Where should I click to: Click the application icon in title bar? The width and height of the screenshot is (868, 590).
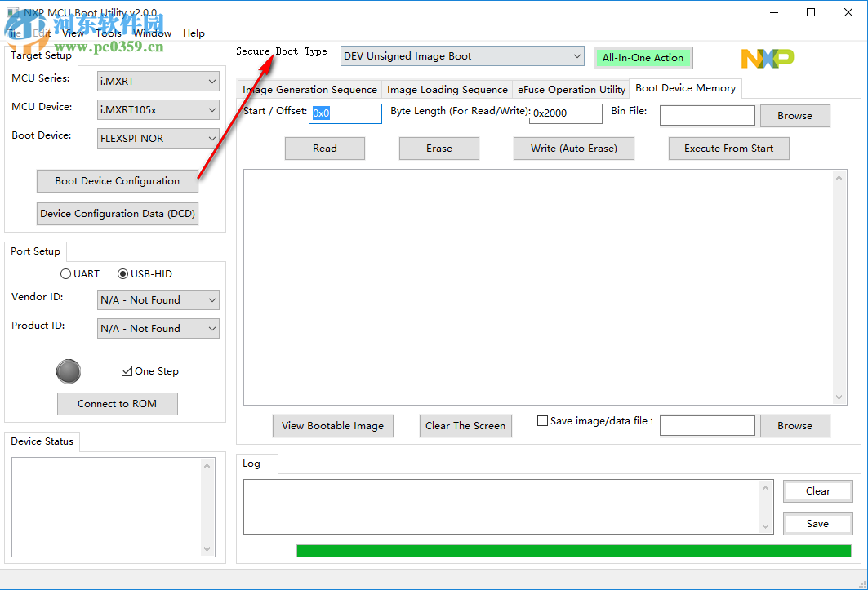click(x=11, y=11)
